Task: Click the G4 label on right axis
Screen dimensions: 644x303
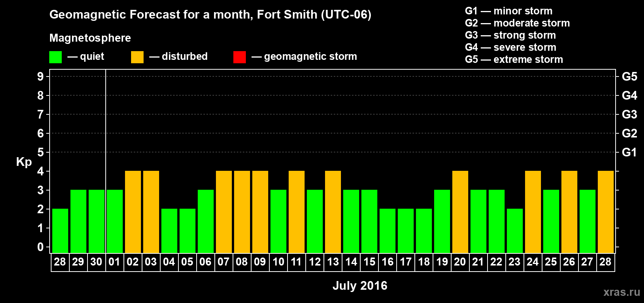Action: click(629, 95)
